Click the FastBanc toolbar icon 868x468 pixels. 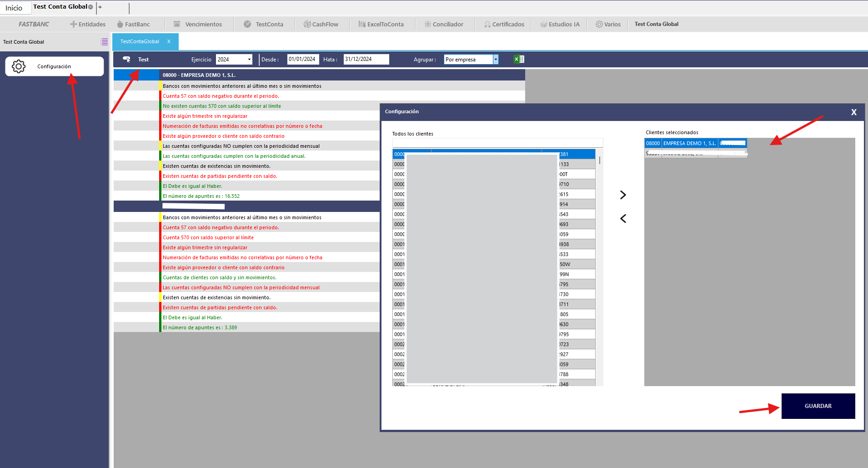tap(120, 24)
